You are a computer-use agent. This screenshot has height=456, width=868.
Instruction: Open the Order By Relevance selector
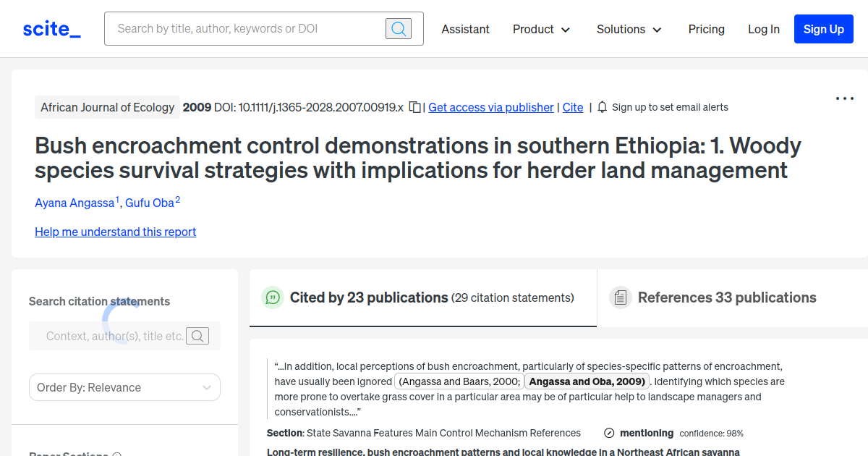(x=124, y=387)
